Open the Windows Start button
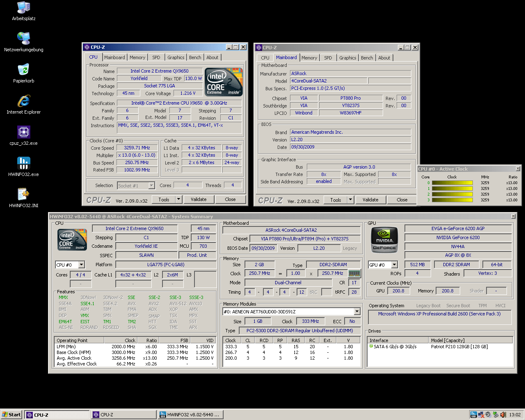This screenshot has height=420, width=525. (x=11, y=415)
